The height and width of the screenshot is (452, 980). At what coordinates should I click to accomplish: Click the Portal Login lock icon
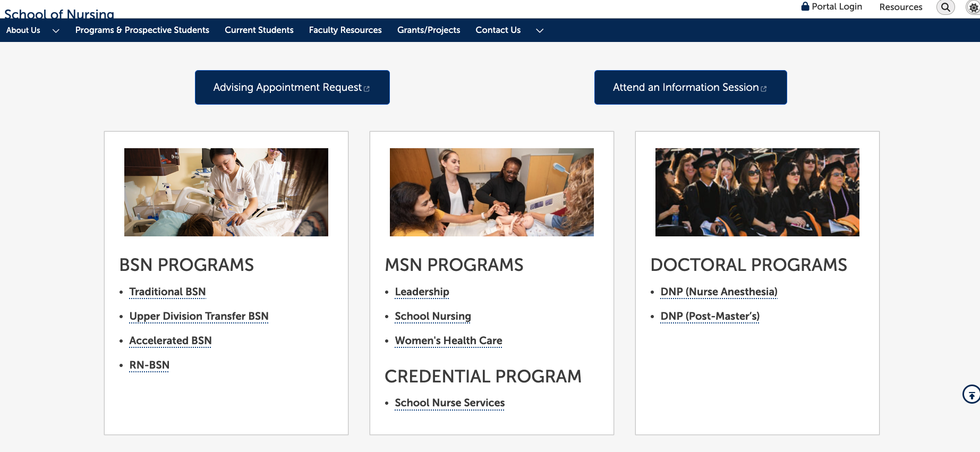coord(805,6)
